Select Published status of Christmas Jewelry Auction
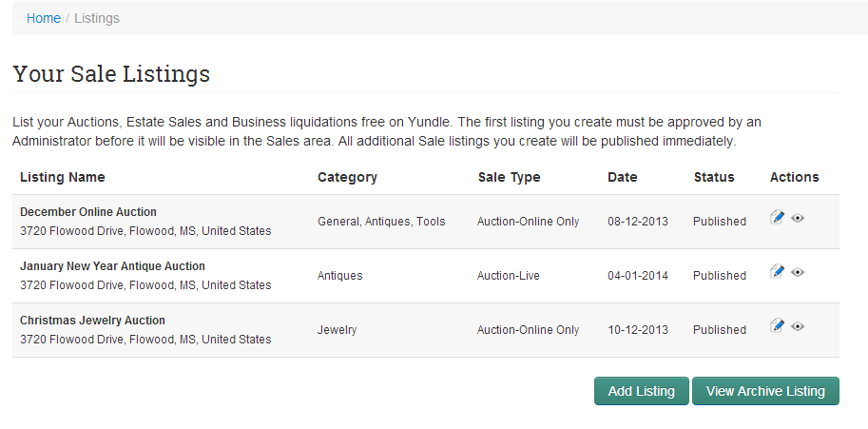Viewport: 868px width, 429px height. [x=720, y=330]
